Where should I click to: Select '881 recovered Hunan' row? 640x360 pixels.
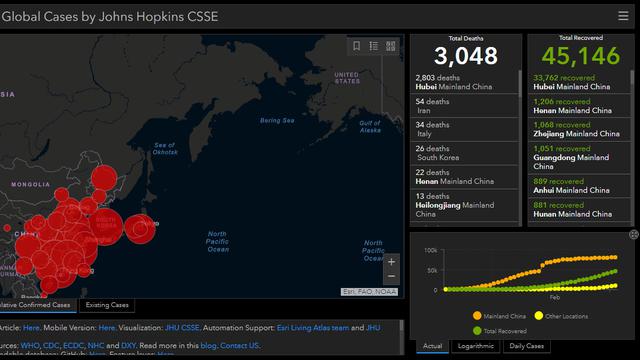point(580,209)
